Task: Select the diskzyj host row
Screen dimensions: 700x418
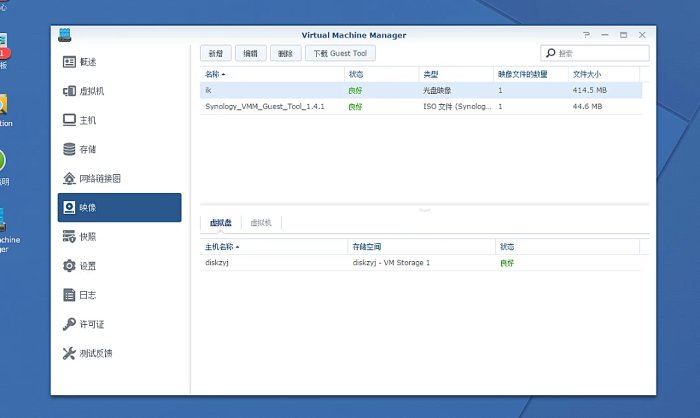Action: coord(421,263)
